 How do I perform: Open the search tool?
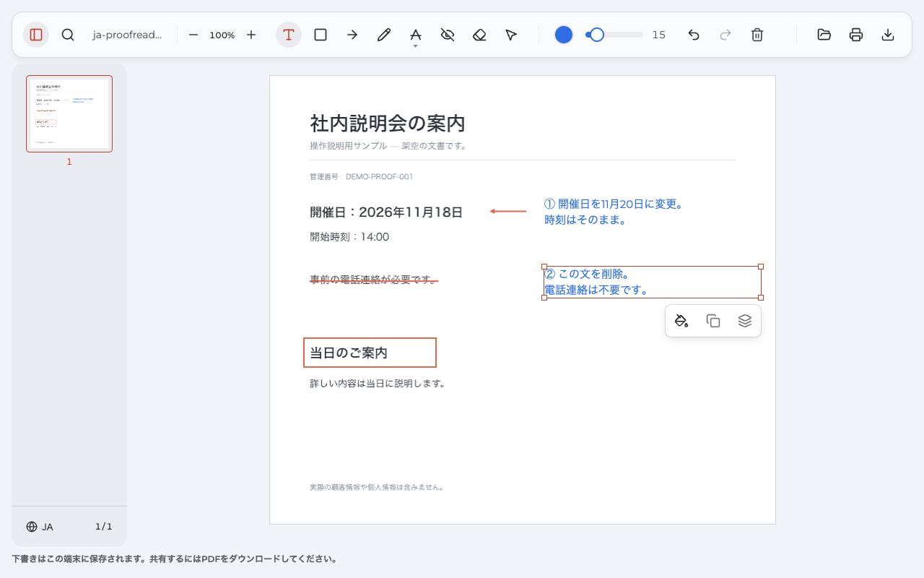68,35
